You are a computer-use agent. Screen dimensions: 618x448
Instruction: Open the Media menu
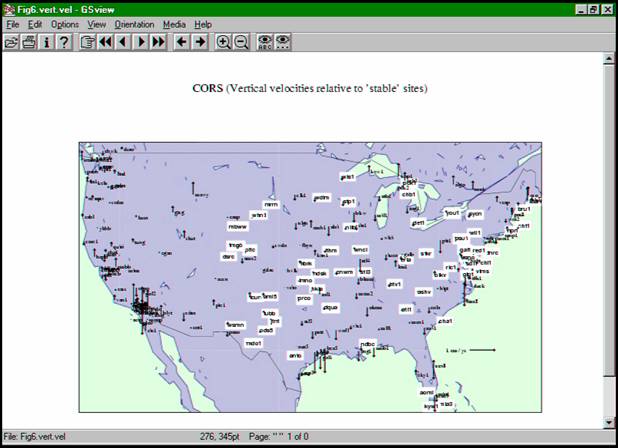[174, 24]
